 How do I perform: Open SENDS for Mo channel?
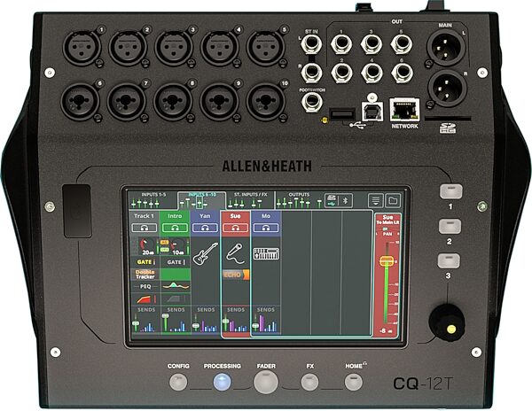click(266, 320)
